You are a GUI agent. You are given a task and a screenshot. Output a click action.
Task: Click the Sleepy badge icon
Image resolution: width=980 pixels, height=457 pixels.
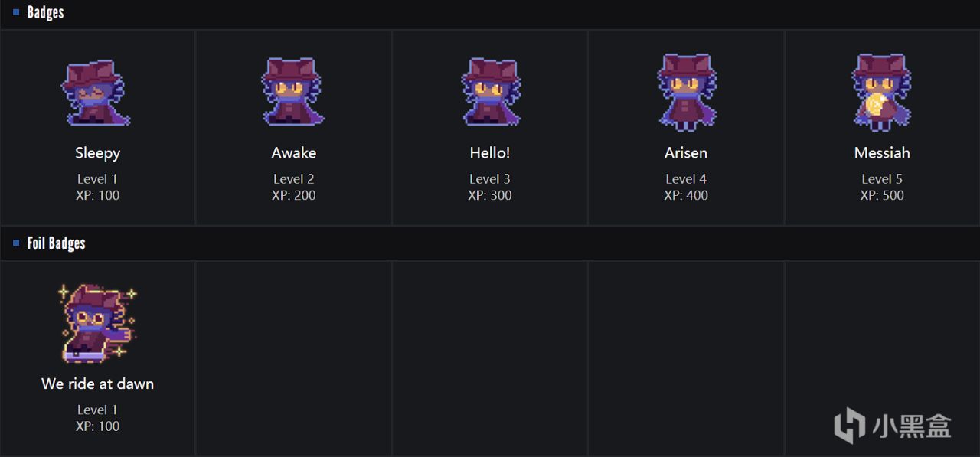96,93
